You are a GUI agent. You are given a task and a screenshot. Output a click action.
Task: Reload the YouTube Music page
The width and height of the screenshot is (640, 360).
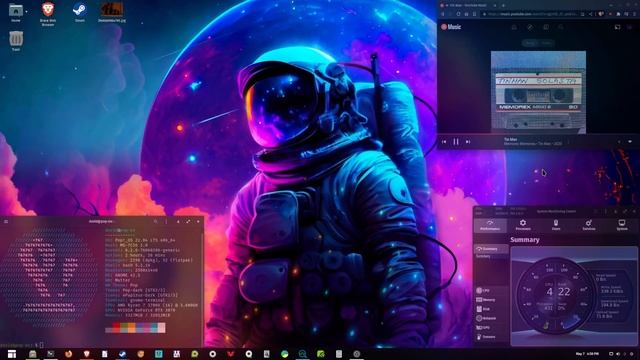[458, 14]
